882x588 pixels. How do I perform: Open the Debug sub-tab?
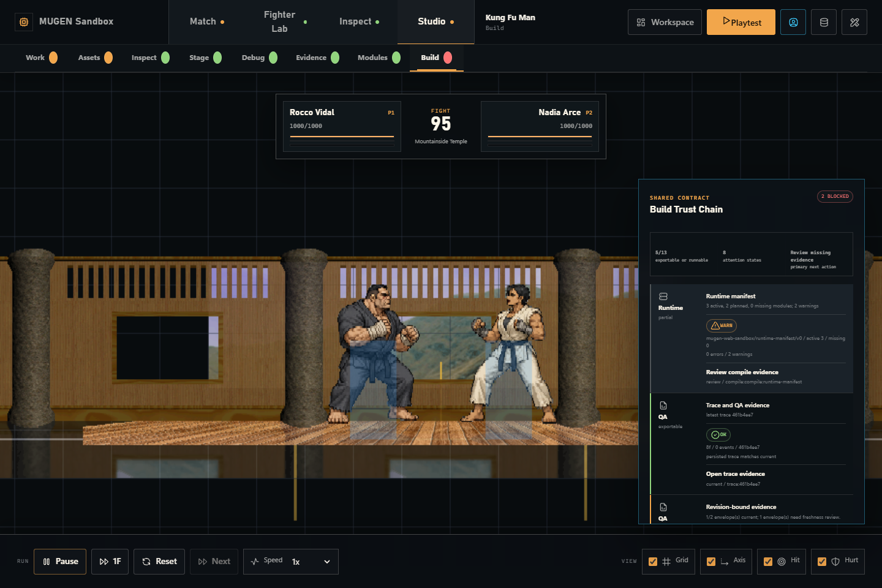click(259, 58)
